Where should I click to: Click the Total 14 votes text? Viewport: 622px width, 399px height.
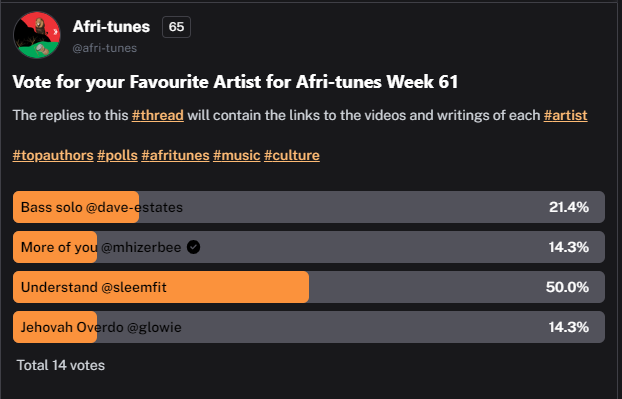tap(61, 365)
